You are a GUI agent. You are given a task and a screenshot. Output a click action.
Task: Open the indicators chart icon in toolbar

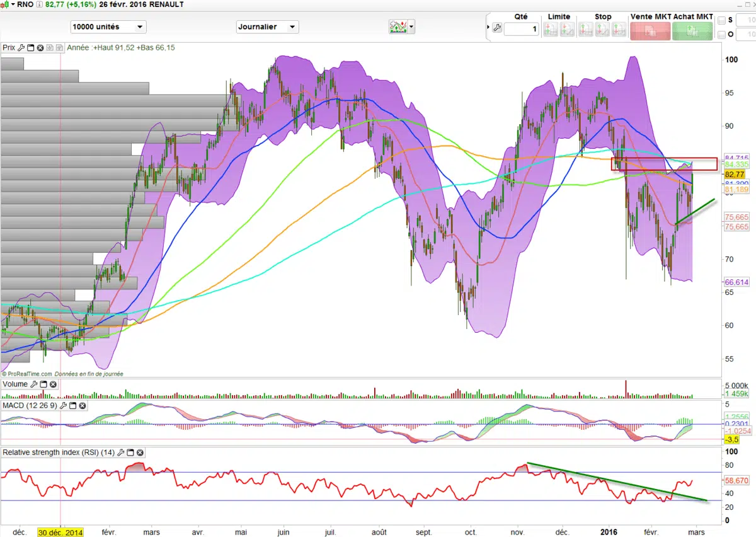pos(398,26)
